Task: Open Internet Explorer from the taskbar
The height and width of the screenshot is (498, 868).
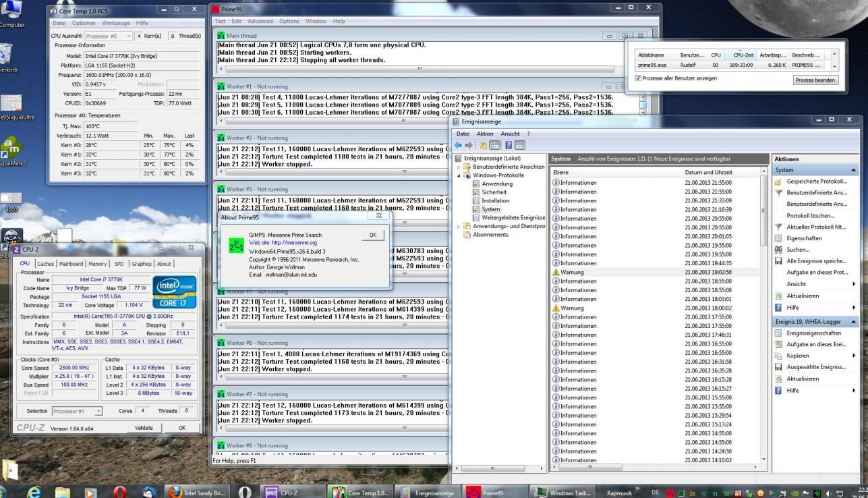Action: point(34,493)
